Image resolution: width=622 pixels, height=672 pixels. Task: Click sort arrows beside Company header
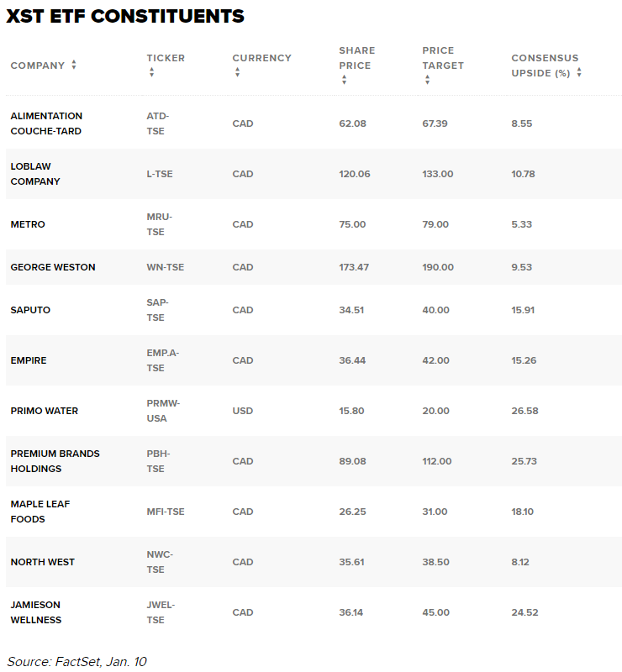pos(74,66)
